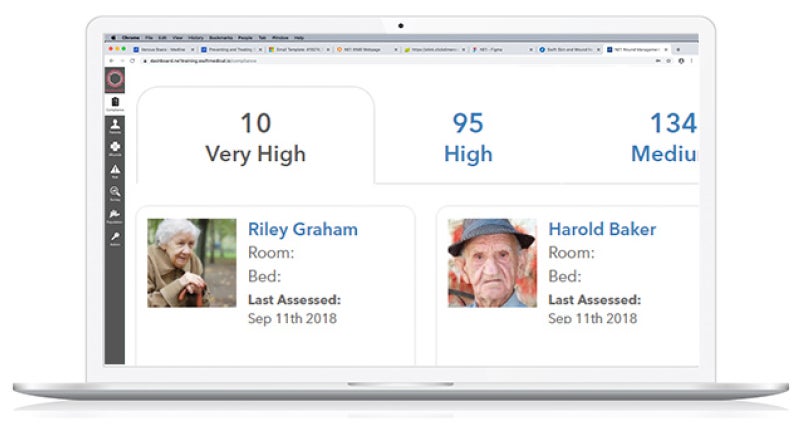
Task: Open the Bookmarks menu in menu bar
Action: tap(221, 38)
